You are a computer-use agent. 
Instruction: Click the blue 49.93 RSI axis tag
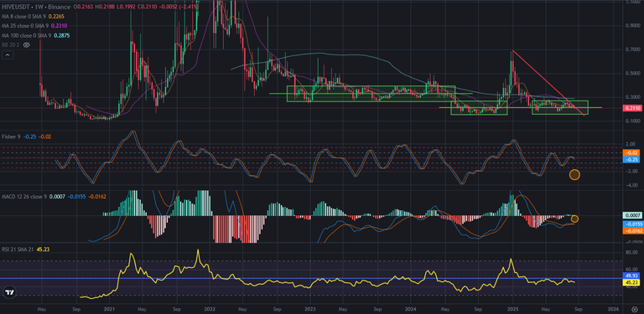[631, 276]
